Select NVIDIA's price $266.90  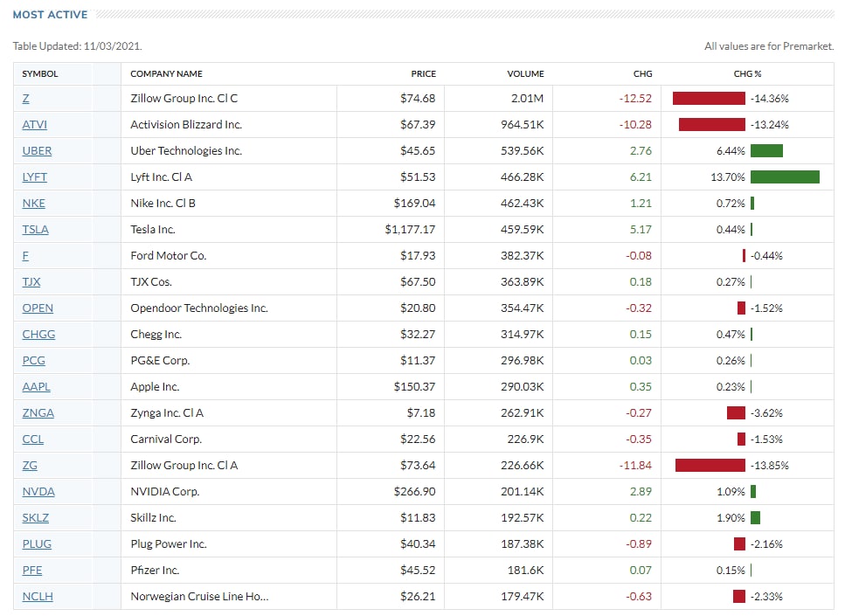pos(414,492)
